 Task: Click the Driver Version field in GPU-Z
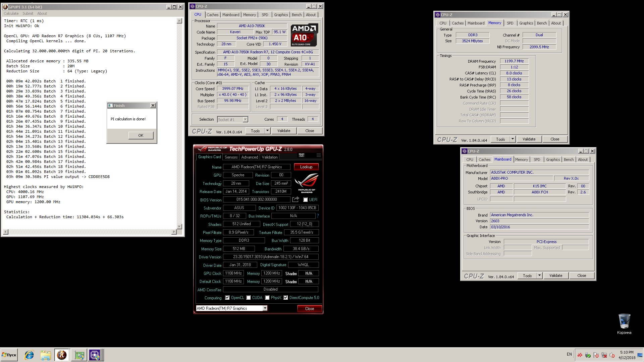tap(271, 257)
